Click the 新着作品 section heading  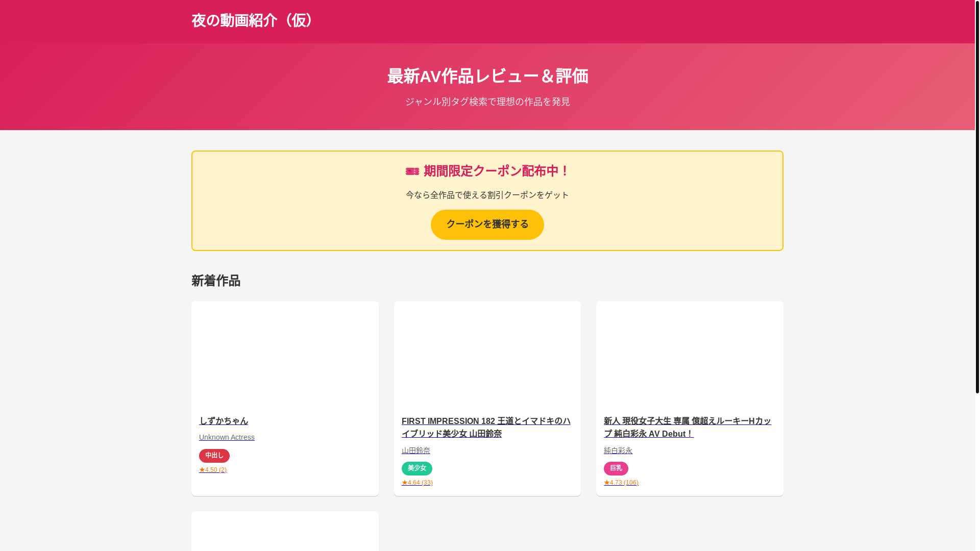[216, 281]
